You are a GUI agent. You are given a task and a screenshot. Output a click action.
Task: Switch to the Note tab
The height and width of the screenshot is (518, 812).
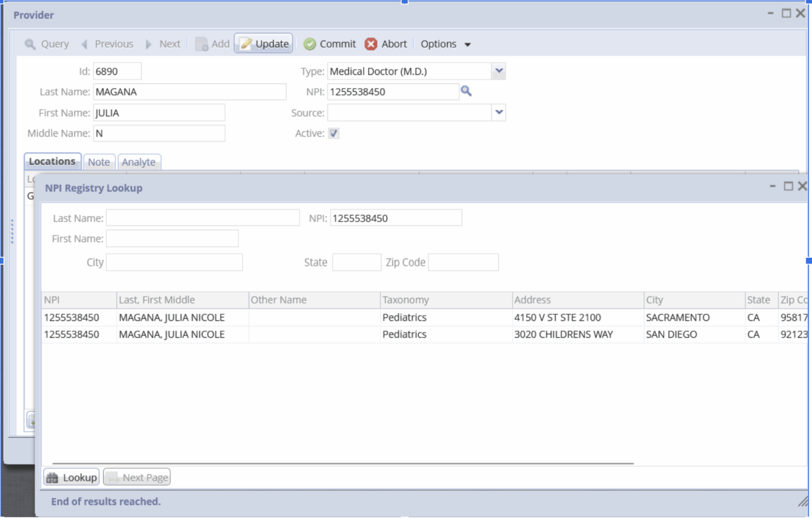[99, 162]
